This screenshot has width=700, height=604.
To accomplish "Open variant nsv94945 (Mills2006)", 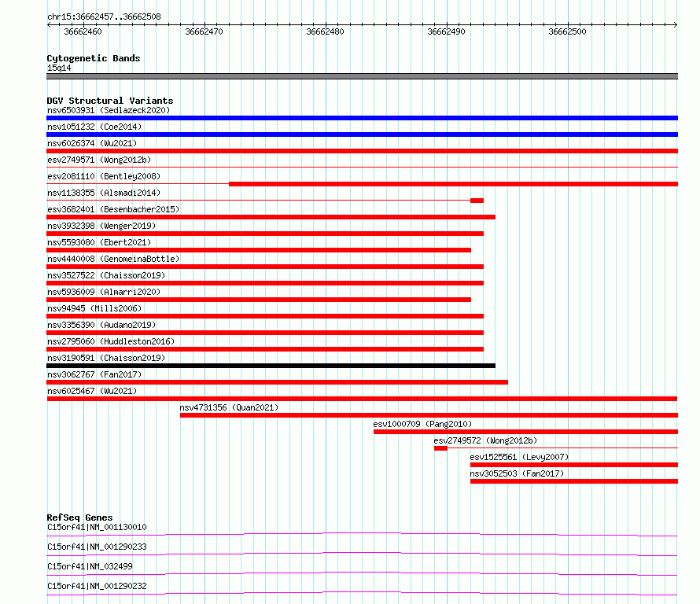I will tap(94, 308).
